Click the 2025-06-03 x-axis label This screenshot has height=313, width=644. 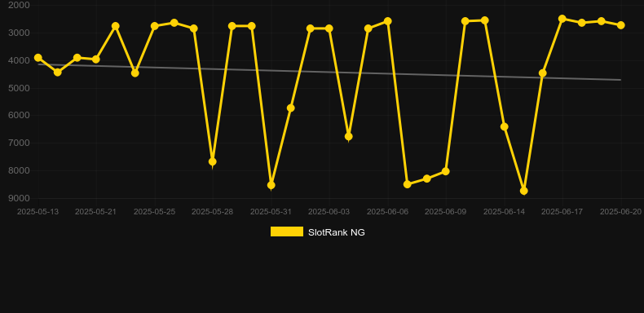[329, 212]
